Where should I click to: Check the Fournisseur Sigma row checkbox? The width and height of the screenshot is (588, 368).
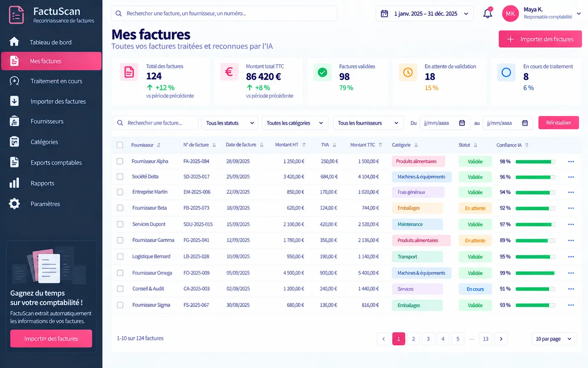tap(120, 305)
